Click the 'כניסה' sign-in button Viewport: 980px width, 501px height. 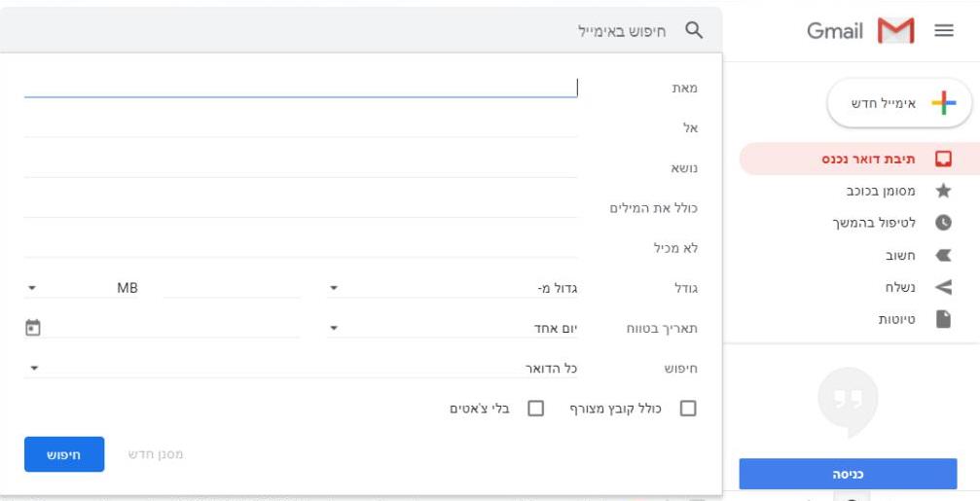click(847, 474)
